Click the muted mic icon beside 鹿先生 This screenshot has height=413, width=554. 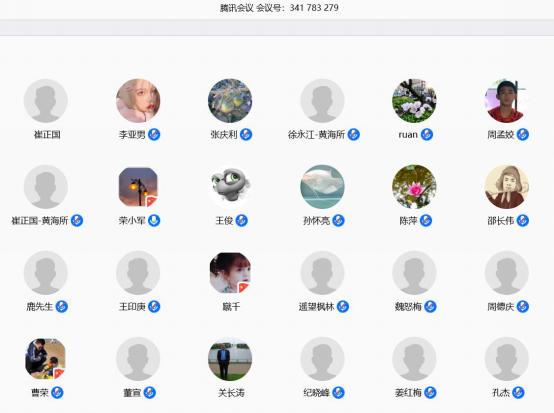click(x=62, y=307)
